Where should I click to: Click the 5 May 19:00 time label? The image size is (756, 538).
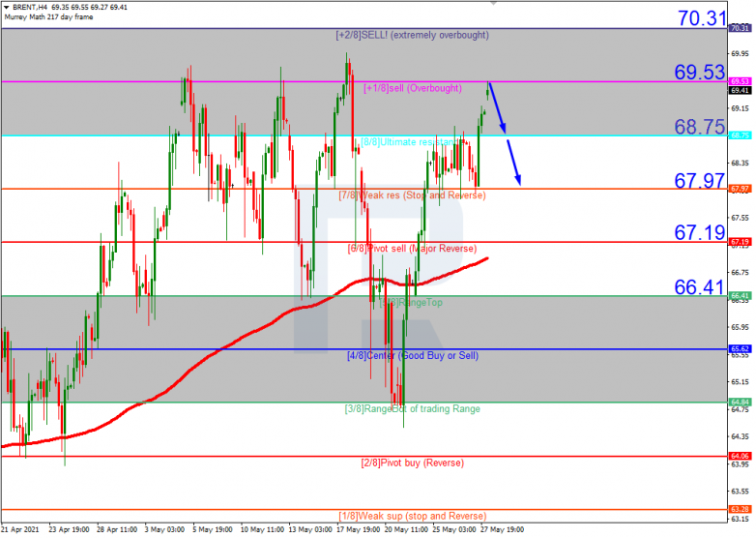tap(213, 529)
